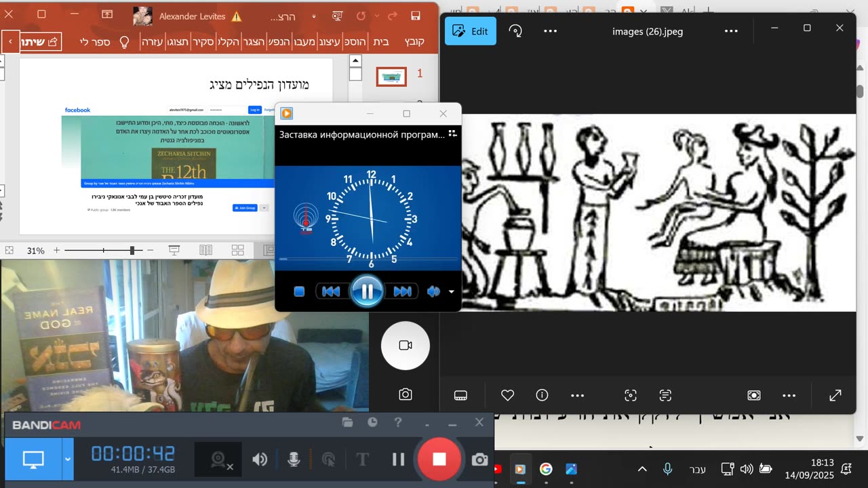
Task: Toggle Bandicam speaker sound recording
Action: coord(260,460)
